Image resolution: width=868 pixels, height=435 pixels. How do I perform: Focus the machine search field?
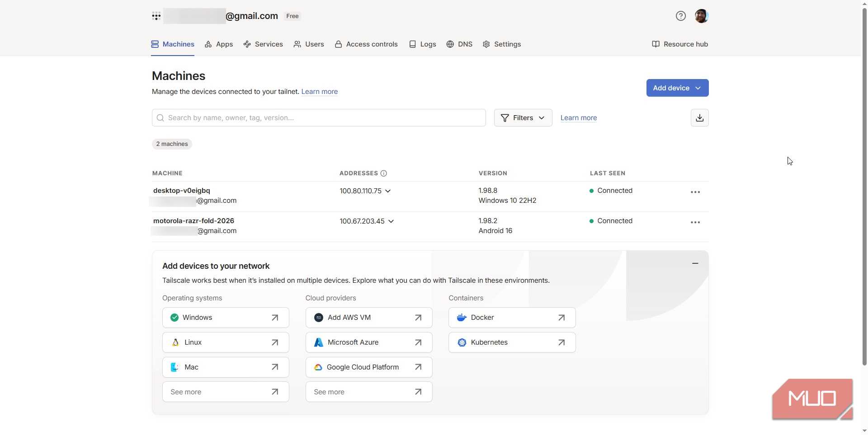tap(319, 118)
